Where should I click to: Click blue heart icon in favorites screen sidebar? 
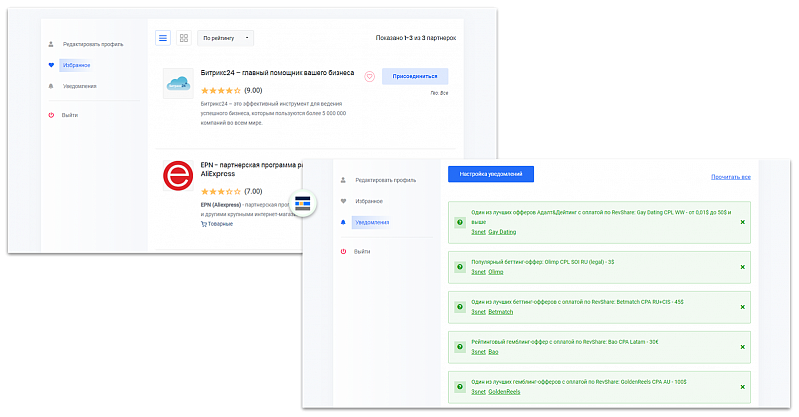pos(51,65)
